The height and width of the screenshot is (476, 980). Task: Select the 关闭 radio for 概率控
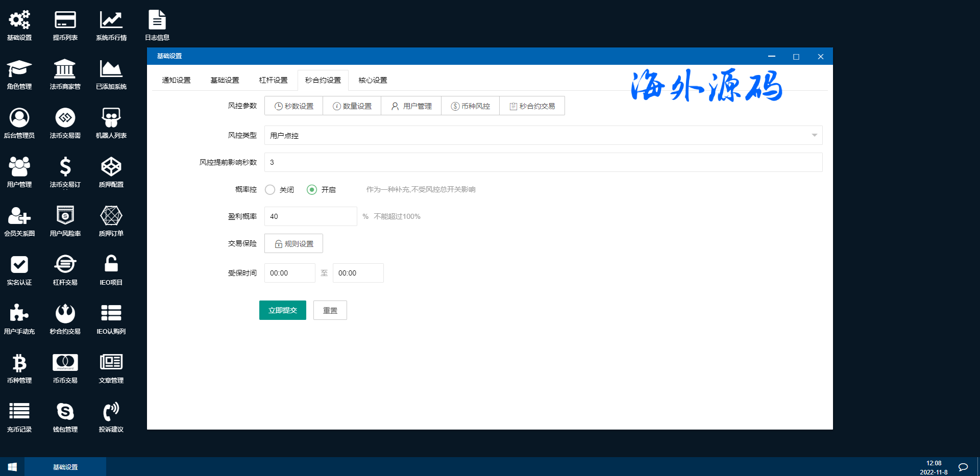[x=270, y=190]
